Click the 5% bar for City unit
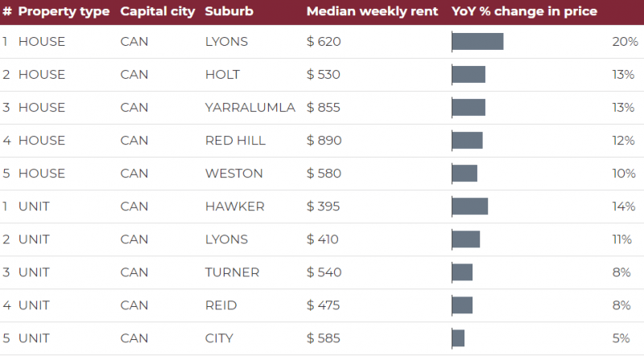 (458, 338)
